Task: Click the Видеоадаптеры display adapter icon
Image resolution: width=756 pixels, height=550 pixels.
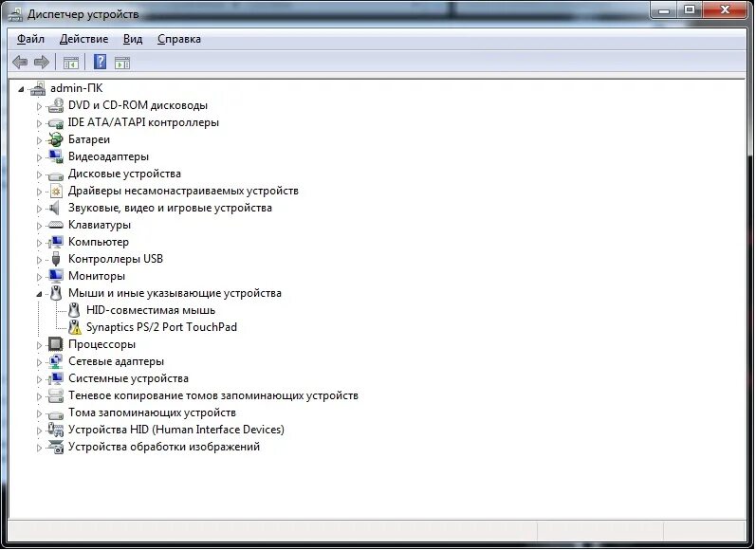Action: coord(56,156)
